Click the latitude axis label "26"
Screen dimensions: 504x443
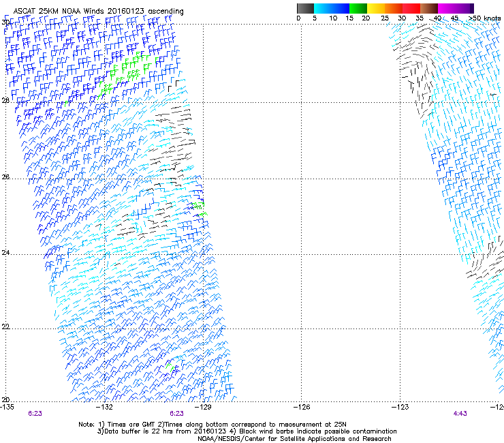point(5,177)
